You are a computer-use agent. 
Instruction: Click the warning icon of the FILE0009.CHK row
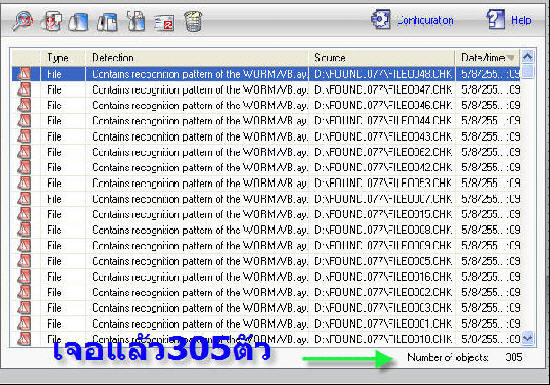[x=24, y=245]
